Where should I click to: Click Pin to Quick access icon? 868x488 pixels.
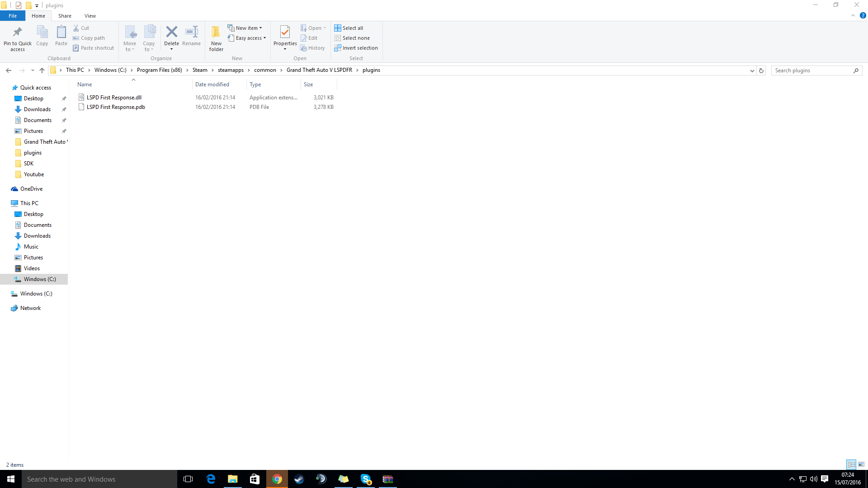pyautogui.click(x=18, y=33)
